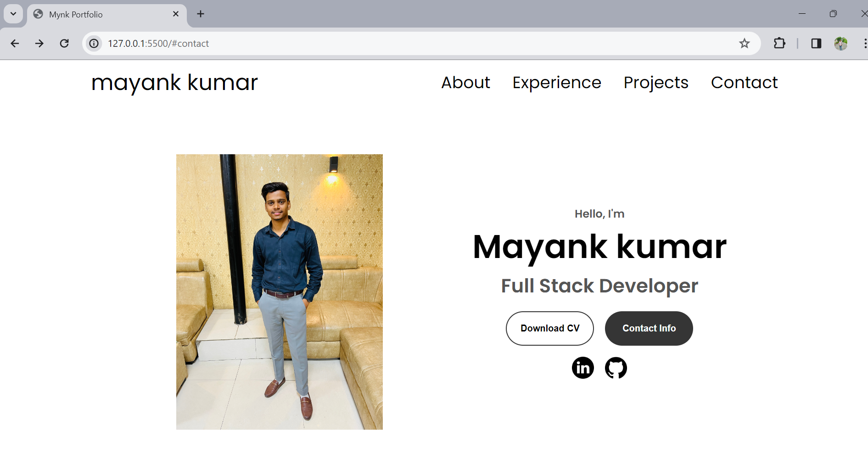Toggle the browser side panel
868x460 pixels.
(816, 43)
